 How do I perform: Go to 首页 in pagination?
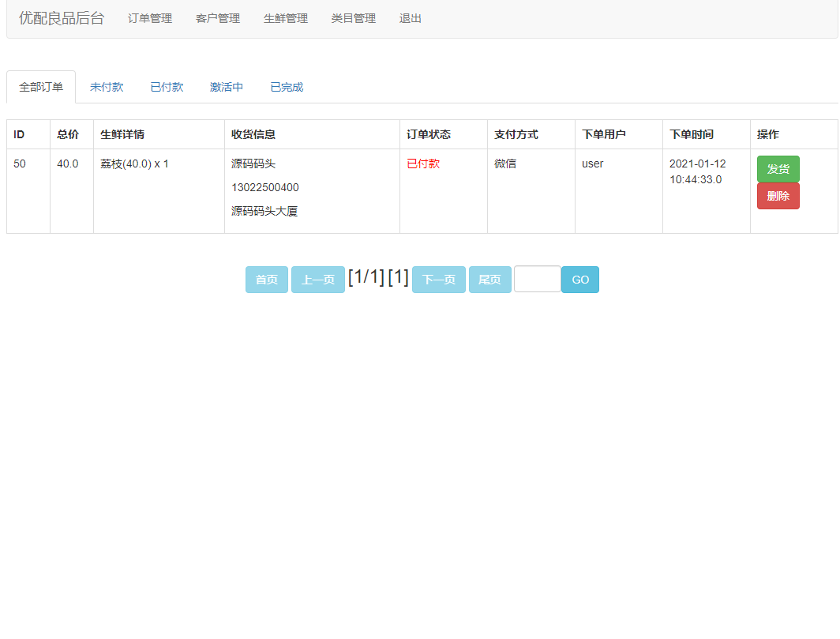(266, 279)
